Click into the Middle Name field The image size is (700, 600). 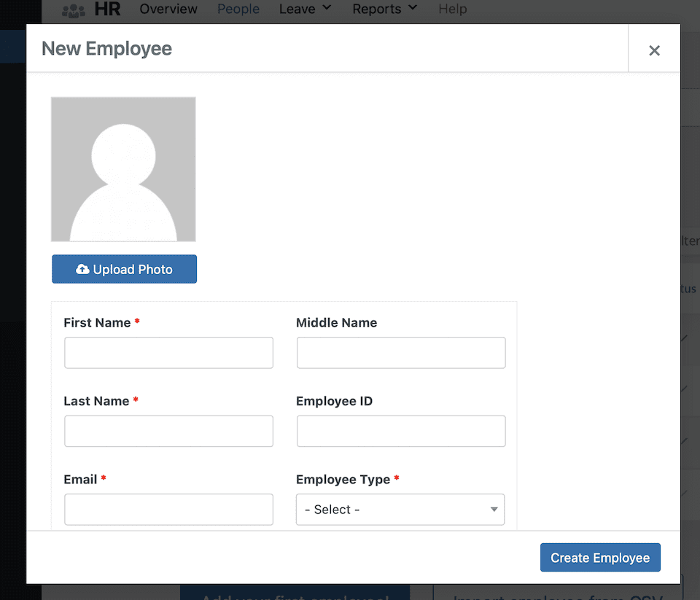(x=400, y=353)
